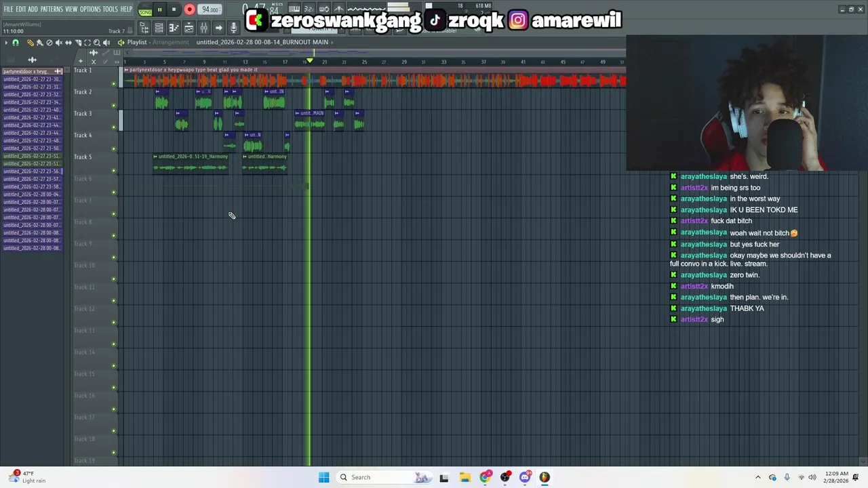Viewport: 868px width, 488px height.
Task: Toggle the red record button
Action: coord(189,9)
